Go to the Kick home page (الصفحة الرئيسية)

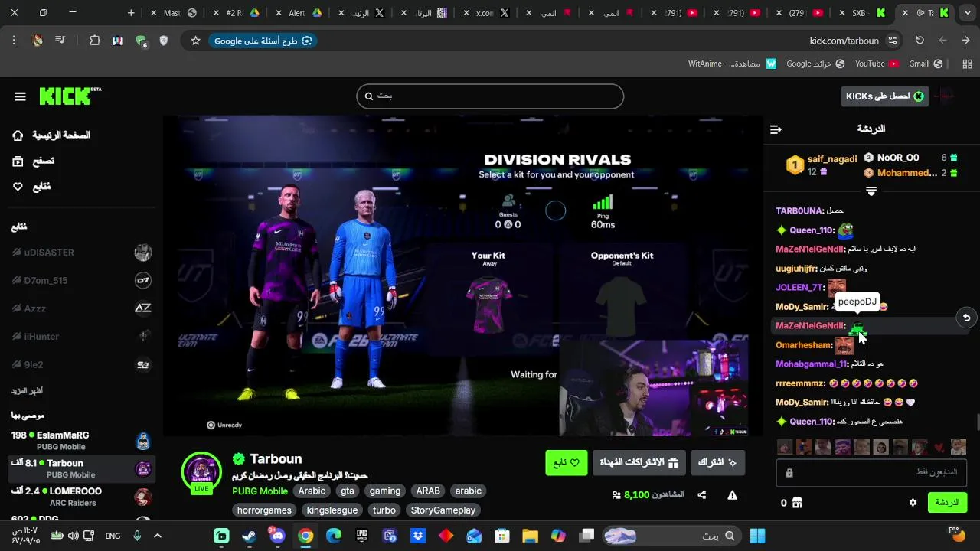(51, 135)
